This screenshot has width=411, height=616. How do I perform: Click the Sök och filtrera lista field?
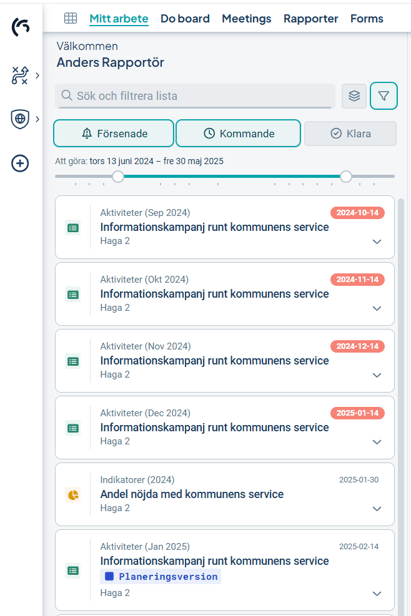coord(195,96)
